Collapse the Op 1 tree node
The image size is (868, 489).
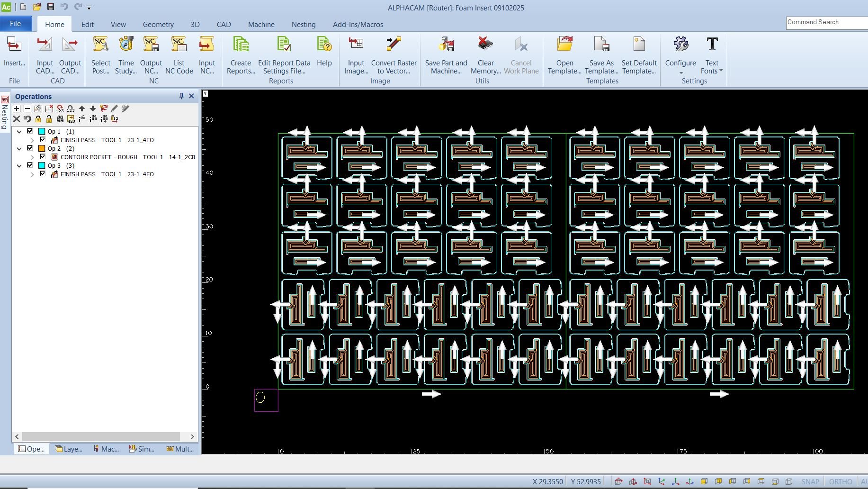click(x=19, y=131)
